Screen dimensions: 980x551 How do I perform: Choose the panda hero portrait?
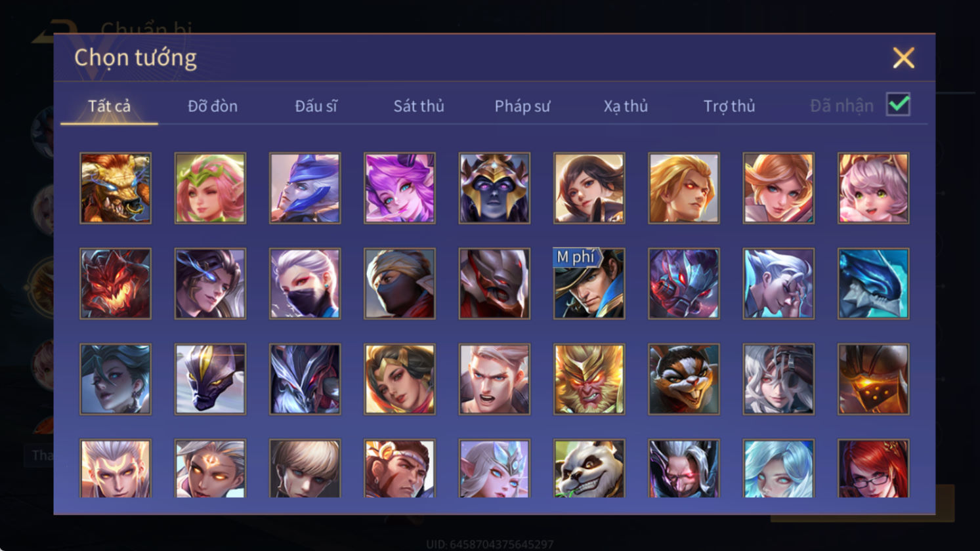pyautogui.click(x=589, y=468)
